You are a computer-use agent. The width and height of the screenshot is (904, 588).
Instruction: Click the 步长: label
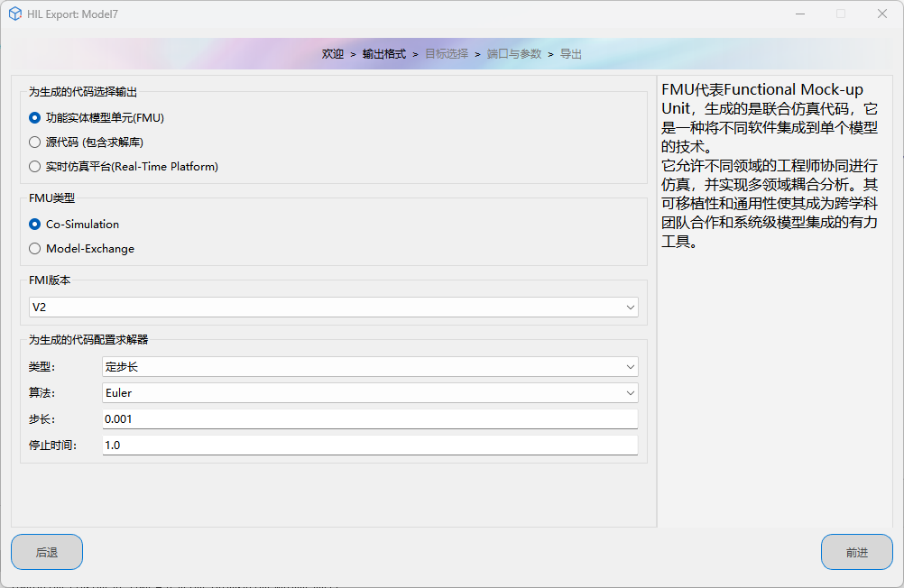pos(42,419)
